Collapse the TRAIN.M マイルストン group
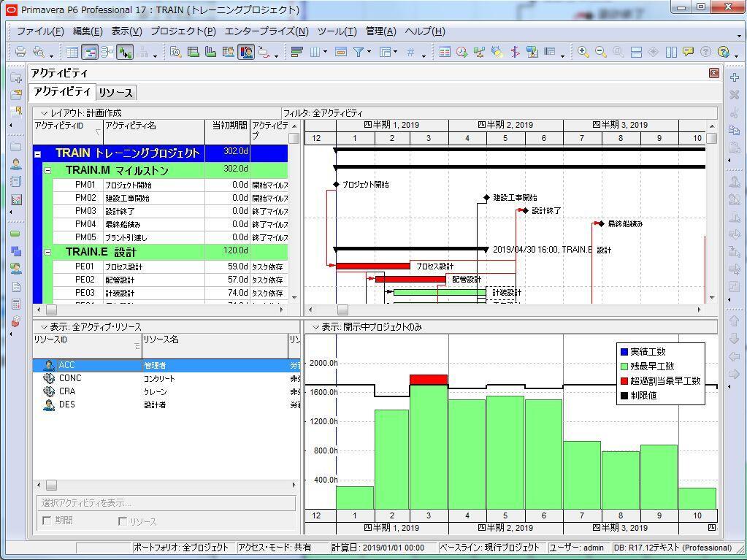The height and width of the screenshot is (560, 747). click(47, 170)
